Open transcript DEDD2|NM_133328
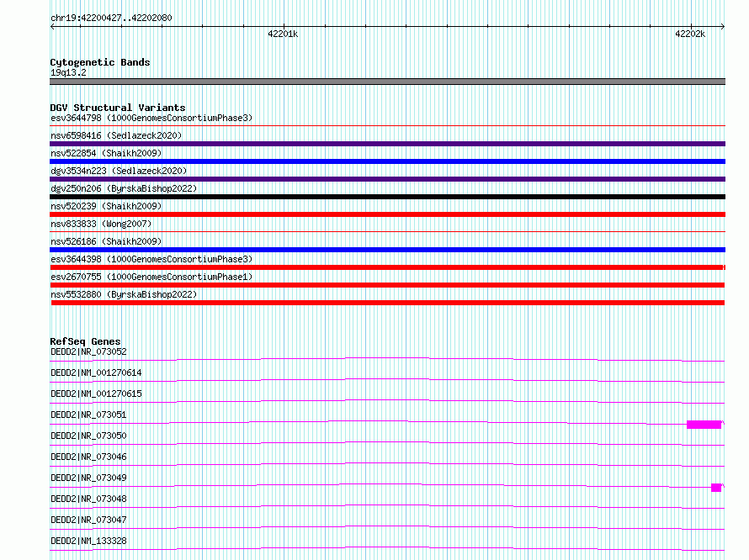This screenshot has width=749, height=560. 88,541
